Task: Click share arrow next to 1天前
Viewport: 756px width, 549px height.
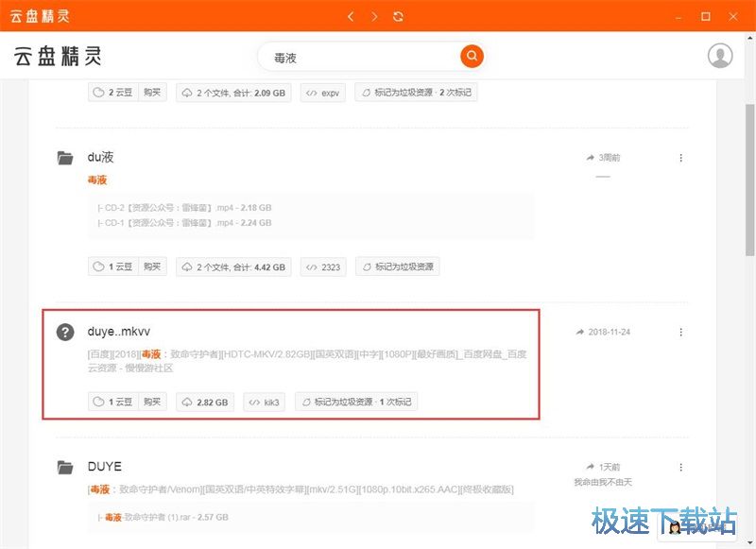Action: click(590, 467)
